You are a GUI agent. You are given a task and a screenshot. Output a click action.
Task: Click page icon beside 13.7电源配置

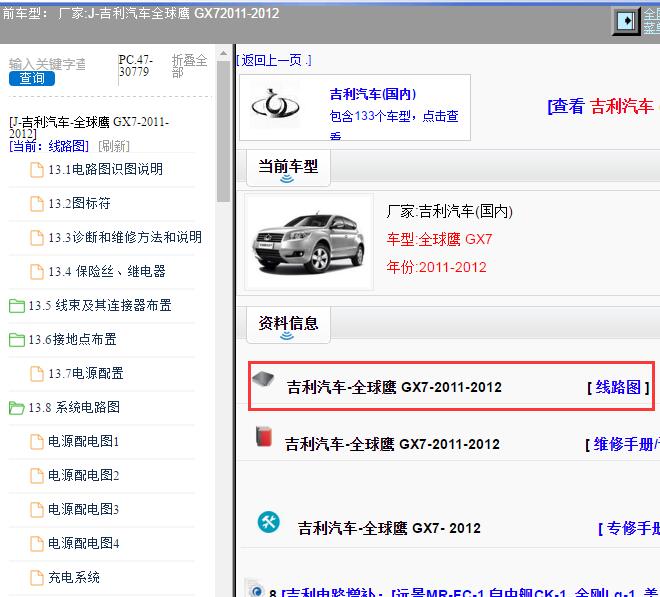pyautogui.click(x=37, y=374)
